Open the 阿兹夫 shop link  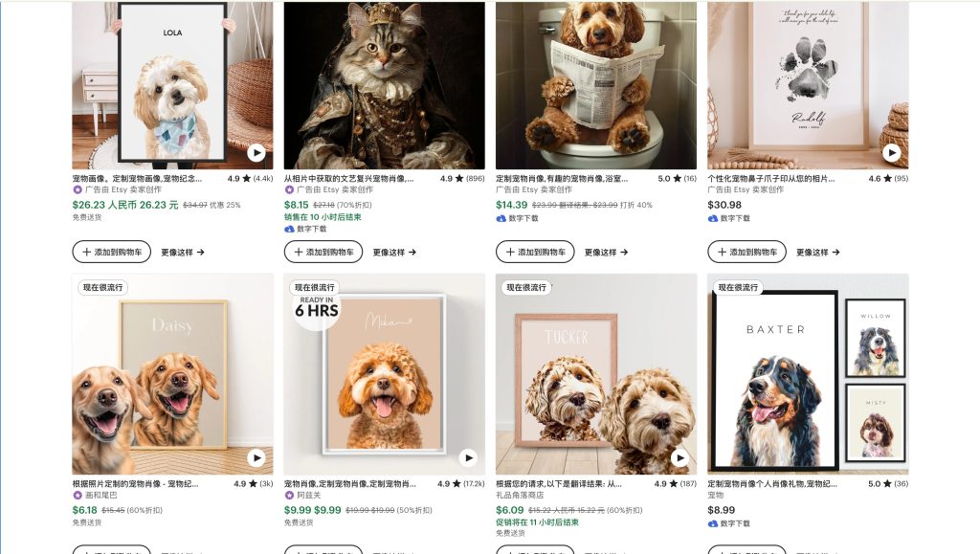(x=310, y=496)
